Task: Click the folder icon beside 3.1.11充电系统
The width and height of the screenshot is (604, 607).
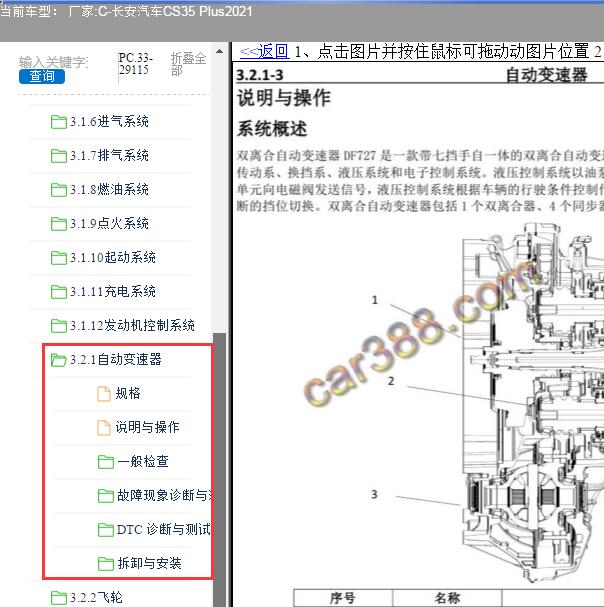Action: (x=58, y=292)
